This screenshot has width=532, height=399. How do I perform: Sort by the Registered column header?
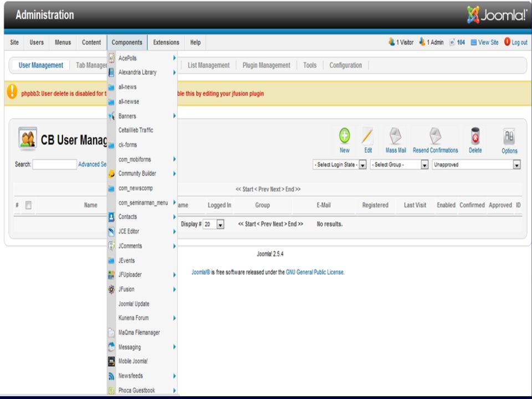click(x=375, y=205)
